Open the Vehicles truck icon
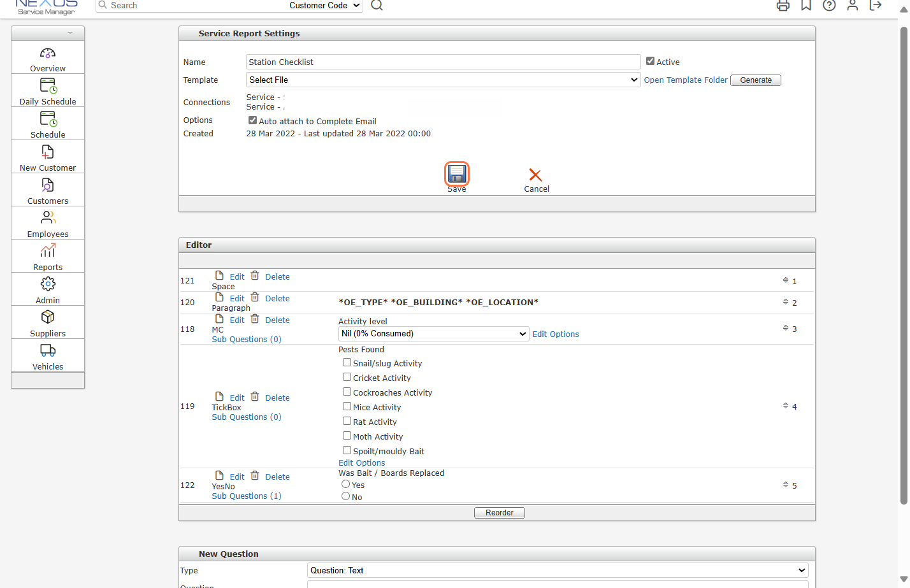The width and height of the screenshot is (910, 588). tap(48, 350)
